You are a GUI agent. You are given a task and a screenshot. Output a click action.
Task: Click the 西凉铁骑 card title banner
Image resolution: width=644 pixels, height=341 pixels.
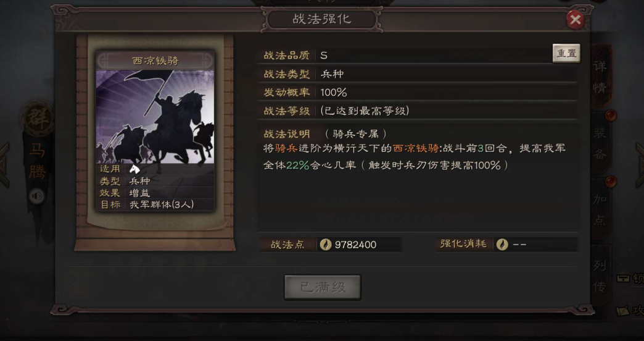(155, 61)
